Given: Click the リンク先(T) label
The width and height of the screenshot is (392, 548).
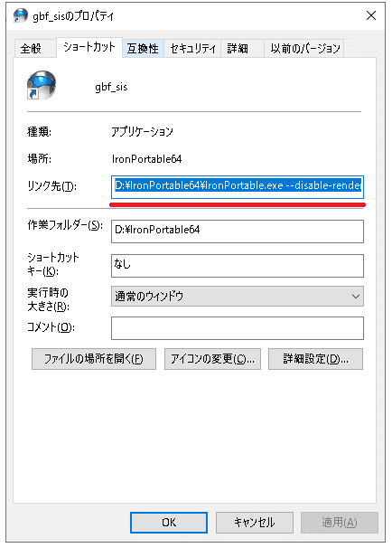Looking at the screenshot, I should (52, 186).
